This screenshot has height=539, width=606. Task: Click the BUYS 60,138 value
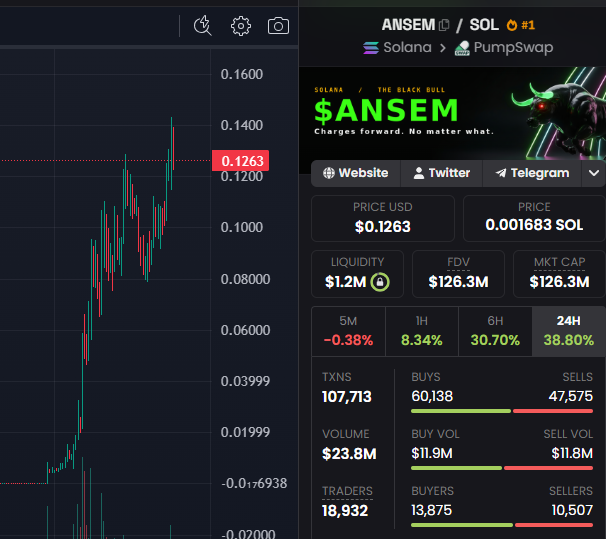point(432,396)
